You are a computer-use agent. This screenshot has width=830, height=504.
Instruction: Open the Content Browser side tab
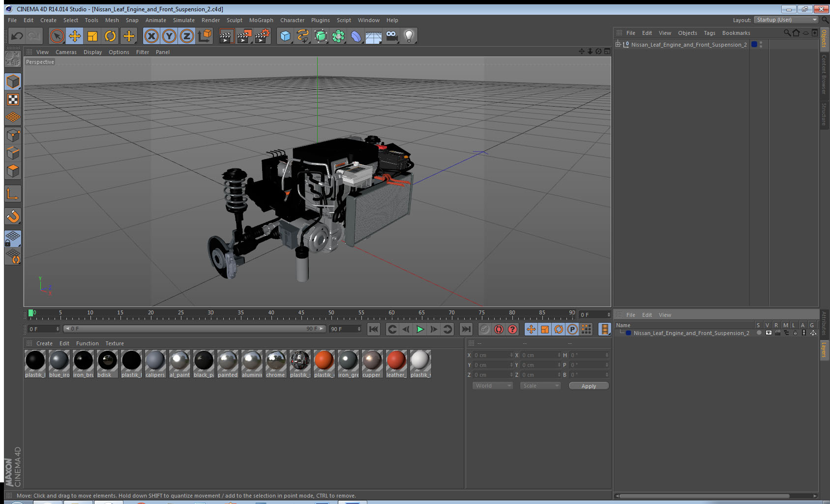[824, 74]
